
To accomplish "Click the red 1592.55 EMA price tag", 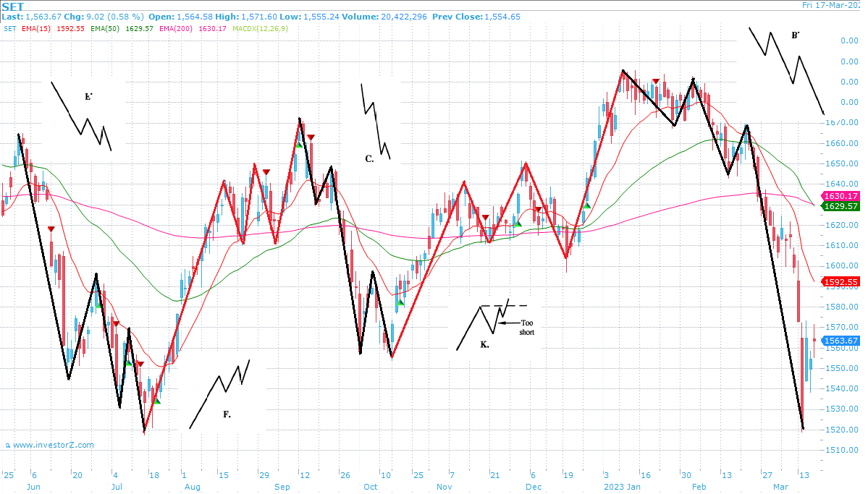I will click(x=840, y=282).
